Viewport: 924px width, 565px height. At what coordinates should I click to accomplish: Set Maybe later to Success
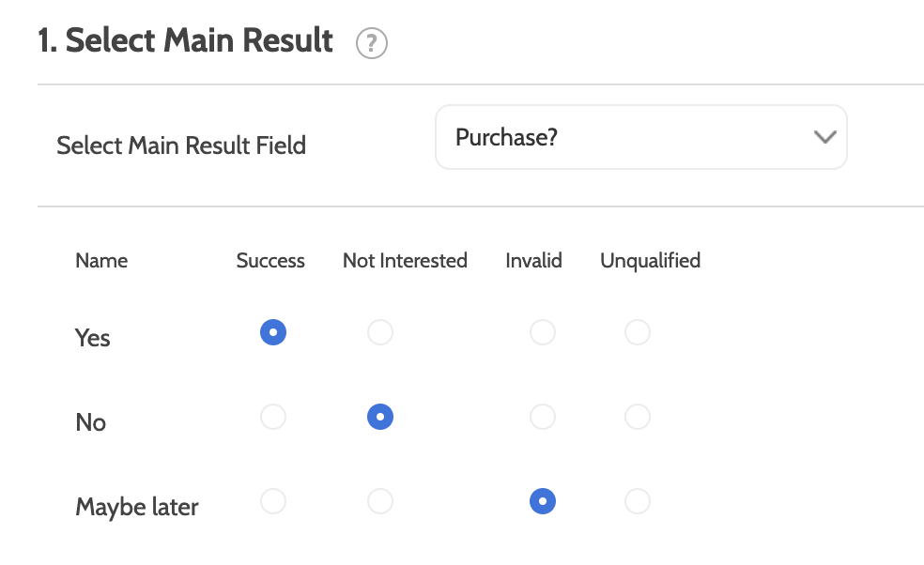click(x=273, y=502)
